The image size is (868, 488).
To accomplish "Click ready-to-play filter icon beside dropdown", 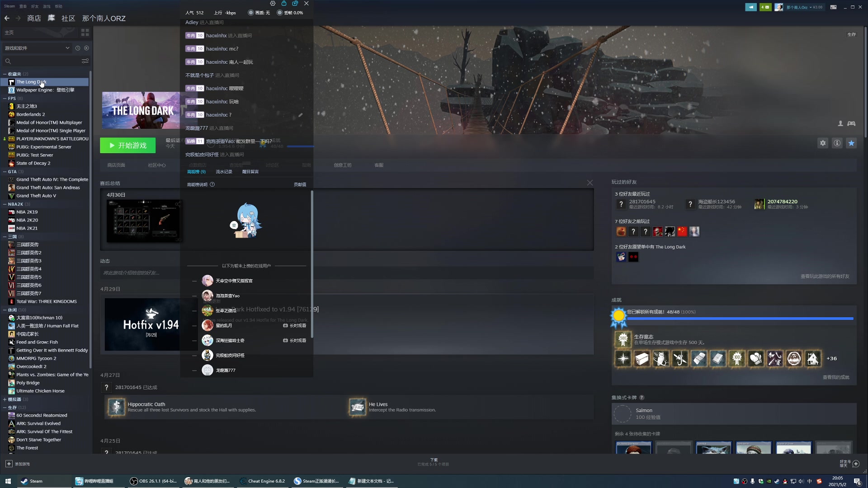I will click(86, 48).
